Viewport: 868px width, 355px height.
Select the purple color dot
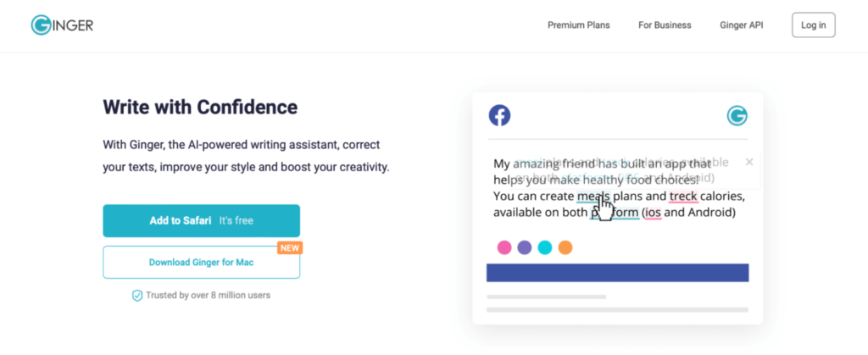[x=525, y=247]
